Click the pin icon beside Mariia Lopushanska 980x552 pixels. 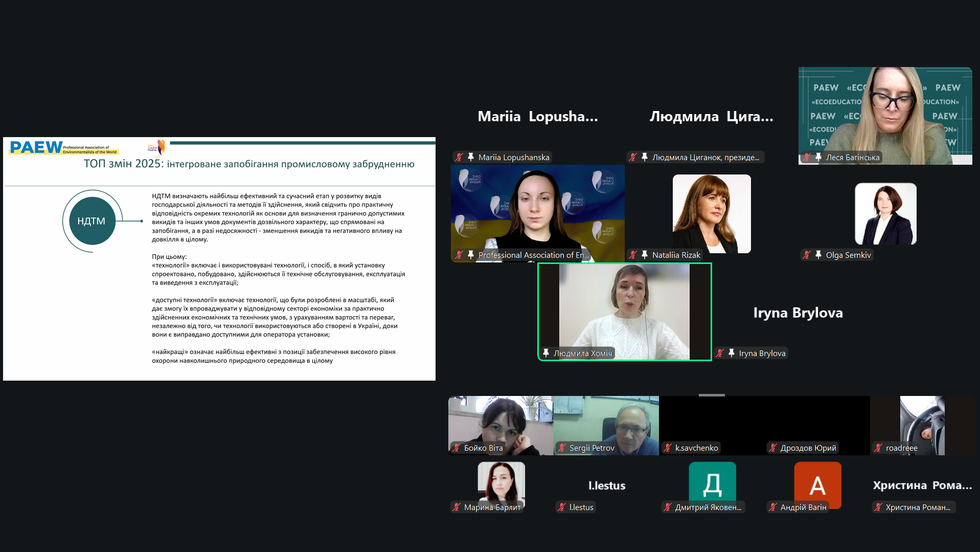(x=471, y=157)
